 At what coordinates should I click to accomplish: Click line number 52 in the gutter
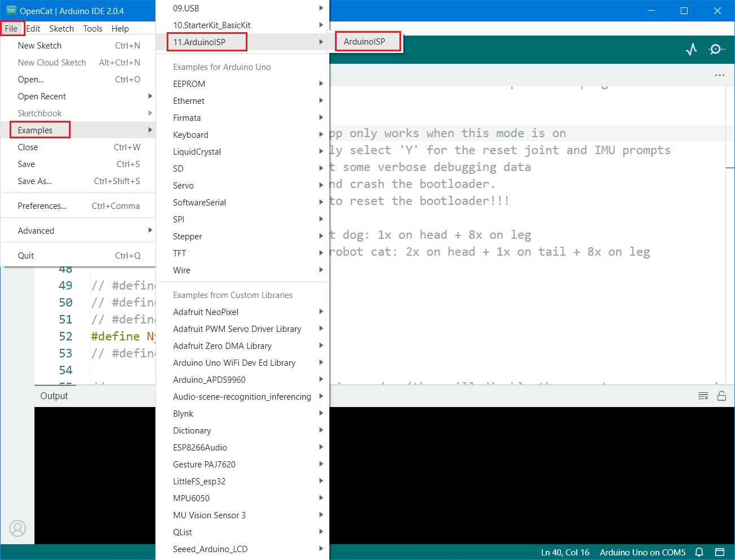tap(66, 336)
